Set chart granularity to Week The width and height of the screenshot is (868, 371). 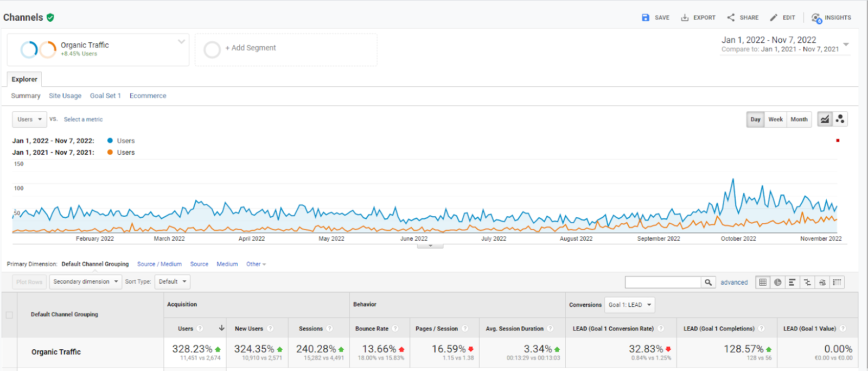775,120
